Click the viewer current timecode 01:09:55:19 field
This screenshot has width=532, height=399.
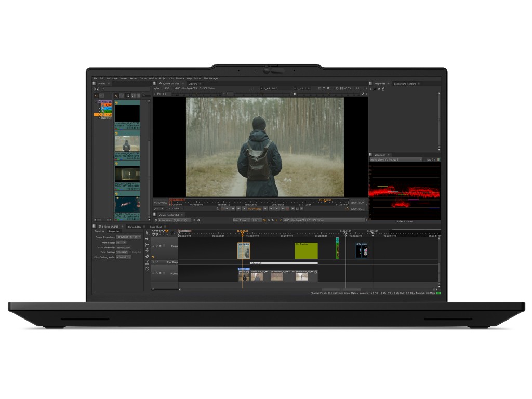[x=255, y=209]
